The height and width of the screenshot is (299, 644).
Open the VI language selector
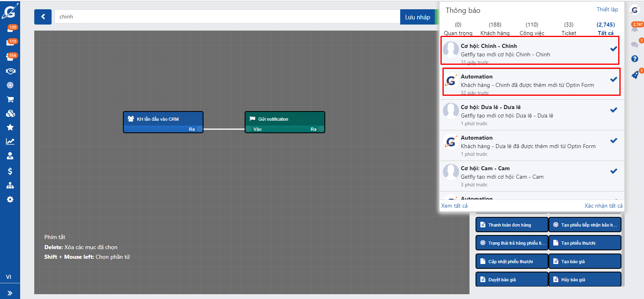pos(8,277)
